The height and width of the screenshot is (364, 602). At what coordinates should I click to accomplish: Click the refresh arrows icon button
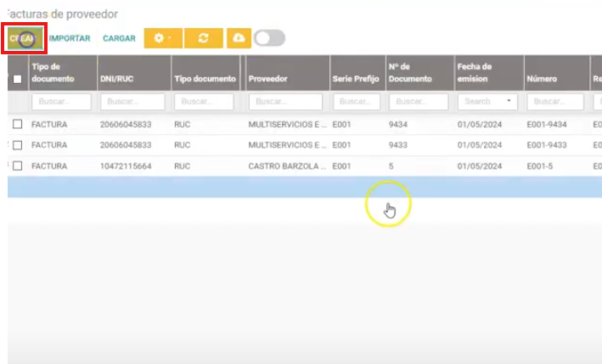click(x=203, y=38)
